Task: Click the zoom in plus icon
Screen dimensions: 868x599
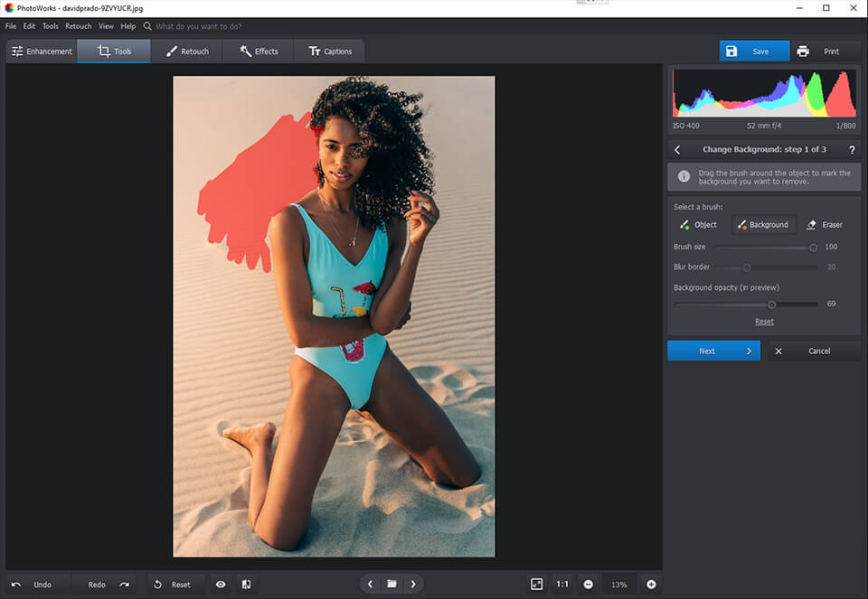Action: (651, 585)
